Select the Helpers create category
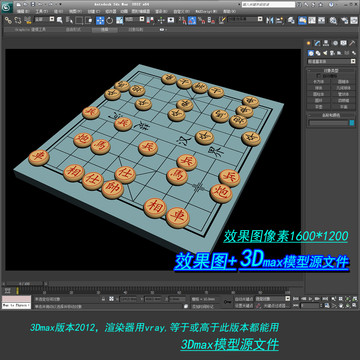This screenshot has width=360, height=360. pos(340,53)
